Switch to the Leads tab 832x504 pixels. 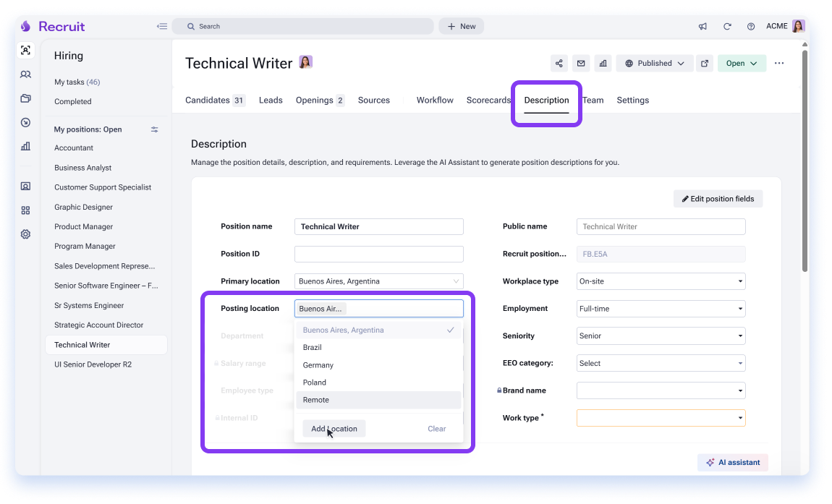(x=271, y=101)
